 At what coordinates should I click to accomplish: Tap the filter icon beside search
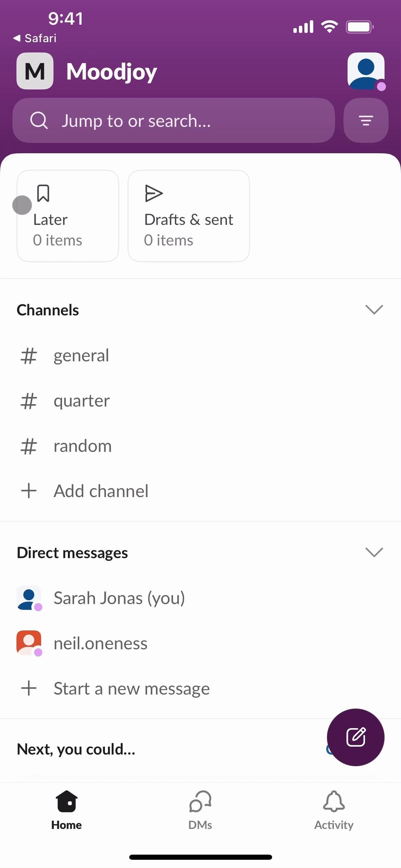(x=366, y=120)
